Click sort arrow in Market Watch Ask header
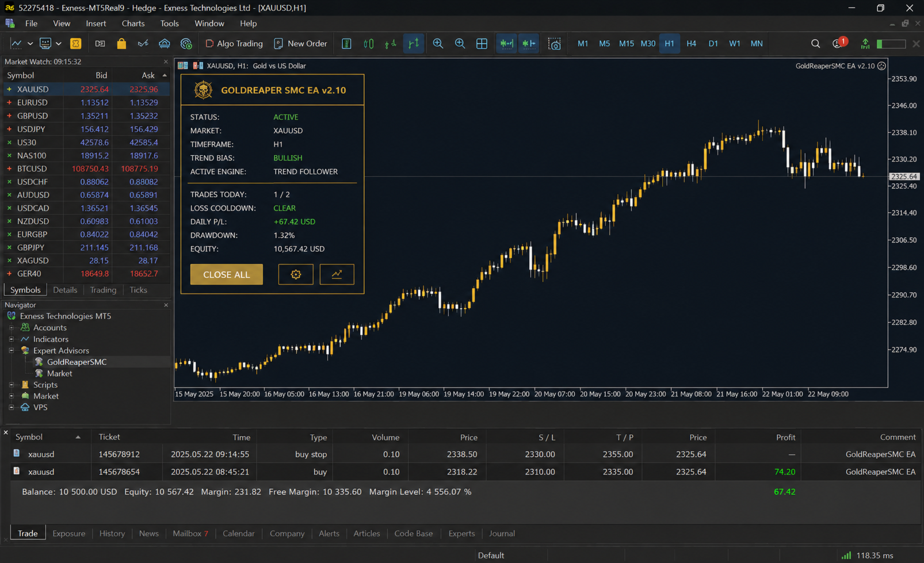This screenshot has width=924, height=563. [165, 75]
